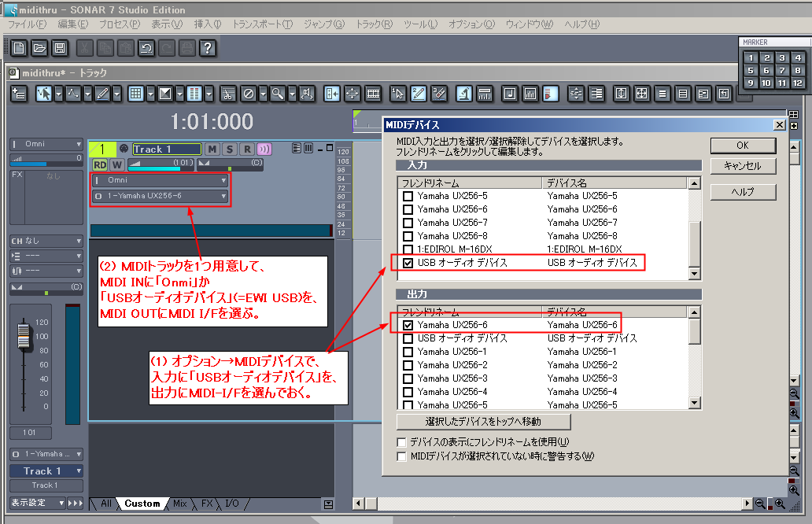812x524 pixels.
Task: Activate the Scrub speaker tool
Action: click(307, 94)
